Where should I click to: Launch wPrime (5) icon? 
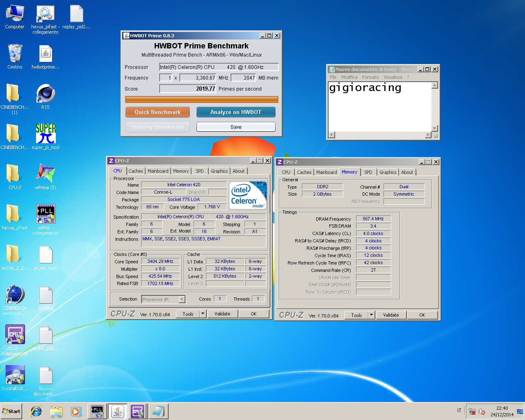(x=46, y=177)
